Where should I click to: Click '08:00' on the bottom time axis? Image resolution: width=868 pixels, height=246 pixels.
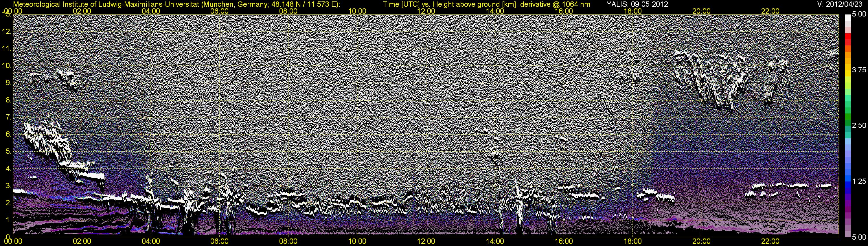(x=288, y=241)
